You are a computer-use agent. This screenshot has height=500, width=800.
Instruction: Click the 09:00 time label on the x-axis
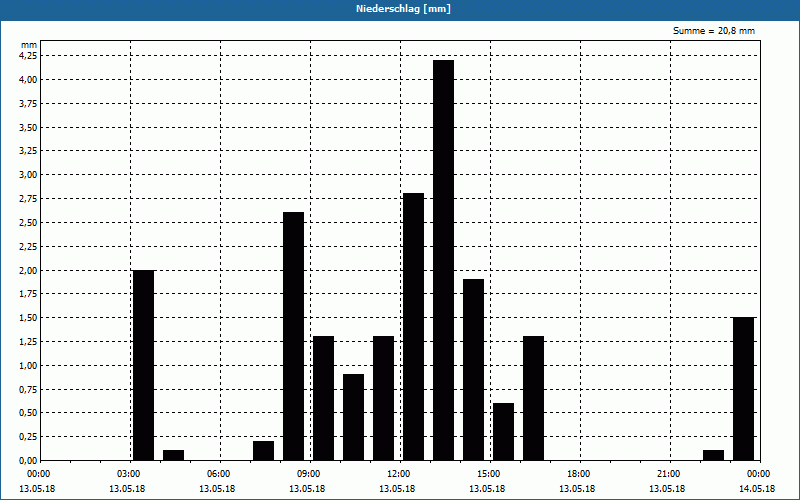click(310, 474)
